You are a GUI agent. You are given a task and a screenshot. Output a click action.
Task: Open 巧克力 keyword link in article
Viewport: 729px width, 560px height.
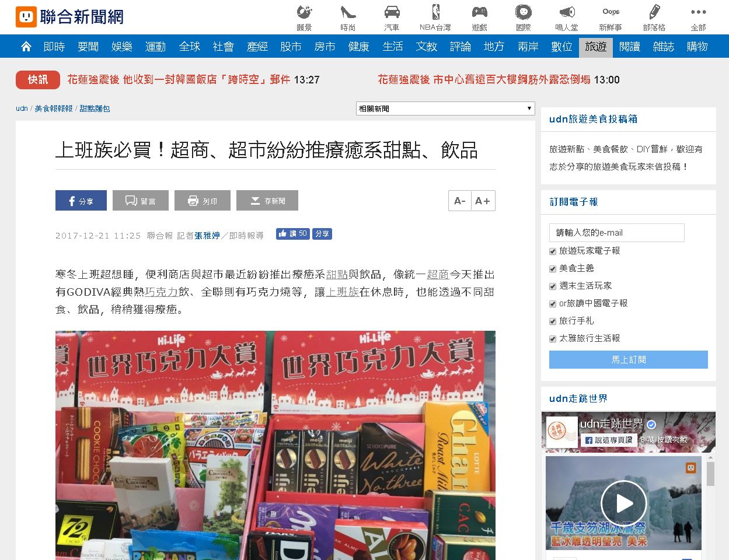coord(162,292)
